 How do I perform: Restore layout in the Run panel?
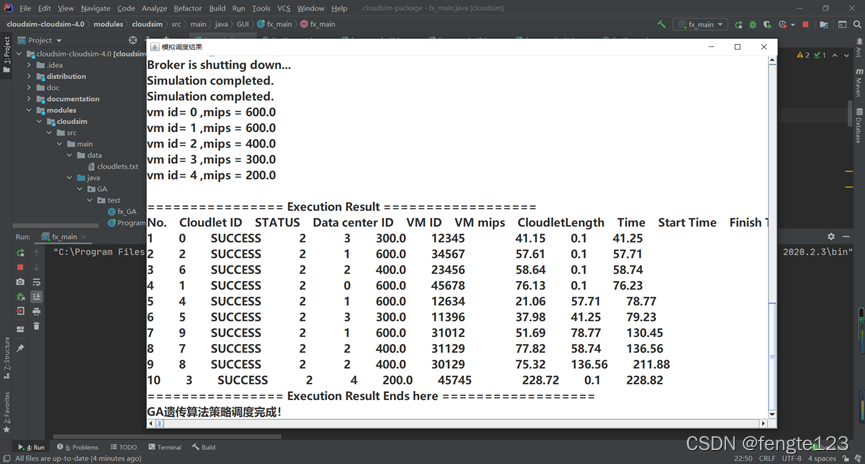pos(20,329)
